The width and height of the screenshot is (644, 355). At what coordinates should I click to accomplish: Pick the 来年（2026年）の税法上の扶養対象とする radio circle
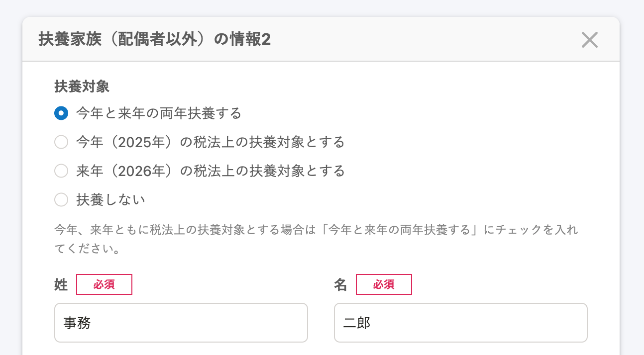pos(61,171)
